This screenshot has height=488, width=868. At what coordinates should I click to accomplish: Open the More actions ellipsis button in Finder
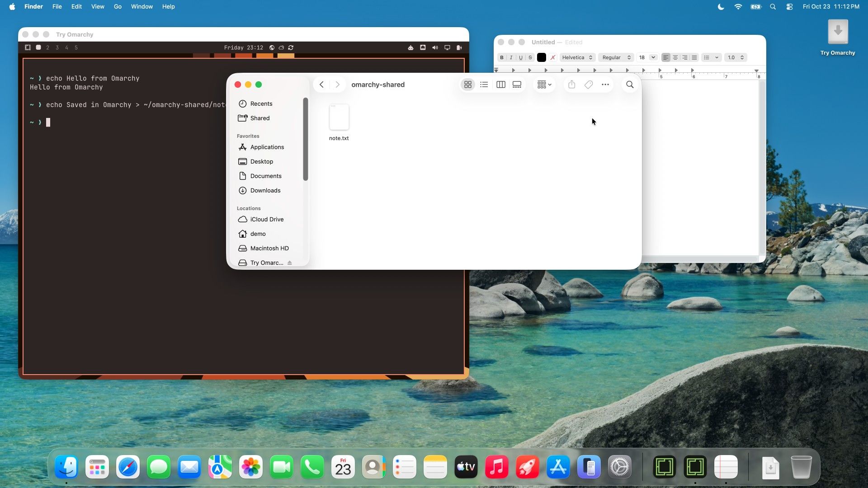point(605,84)
